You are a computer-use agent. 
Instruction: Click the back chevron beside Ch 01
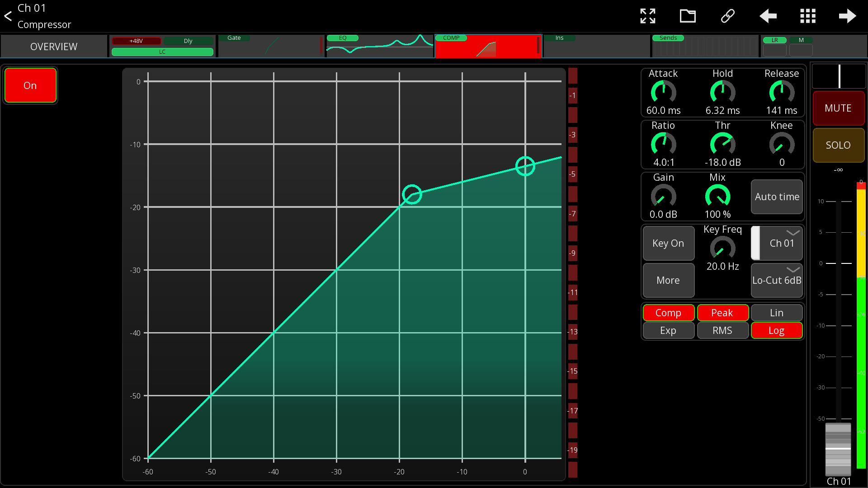[x=8, y=16]
